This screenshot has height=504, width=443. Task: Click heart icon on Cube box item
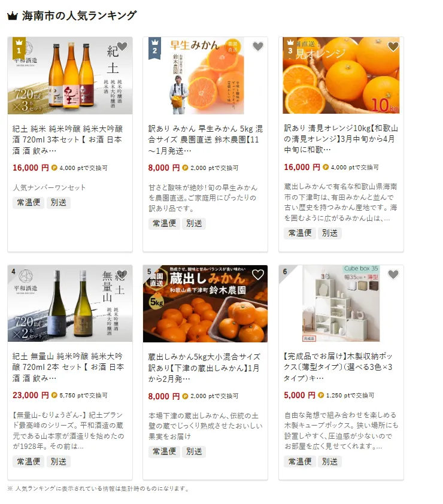tap(393, 275)
